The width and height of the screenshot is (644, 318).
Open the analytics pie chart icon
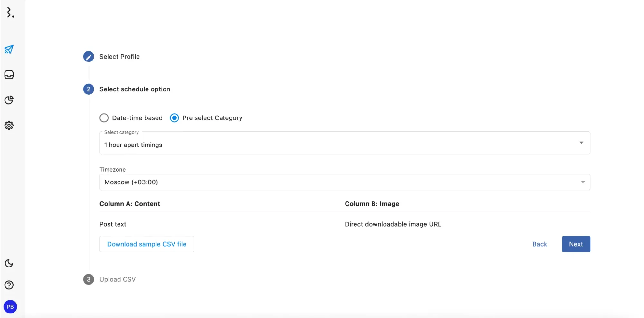9,100
